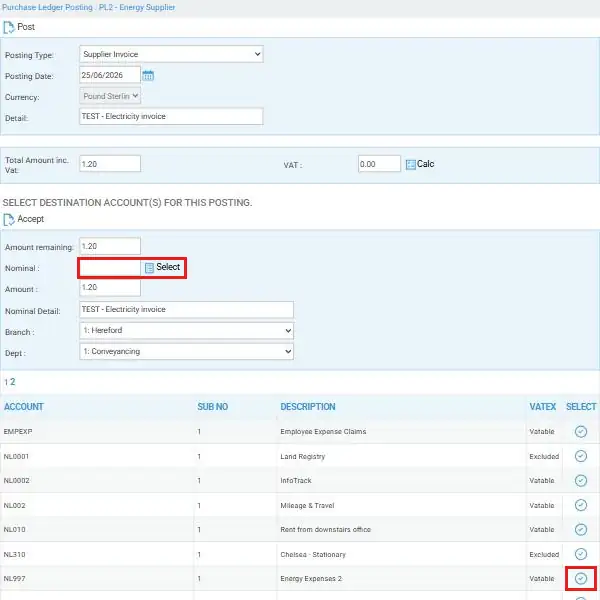Click the Excluded VAT status for NL310
600x600 pixels.
[x=544, y=554]
